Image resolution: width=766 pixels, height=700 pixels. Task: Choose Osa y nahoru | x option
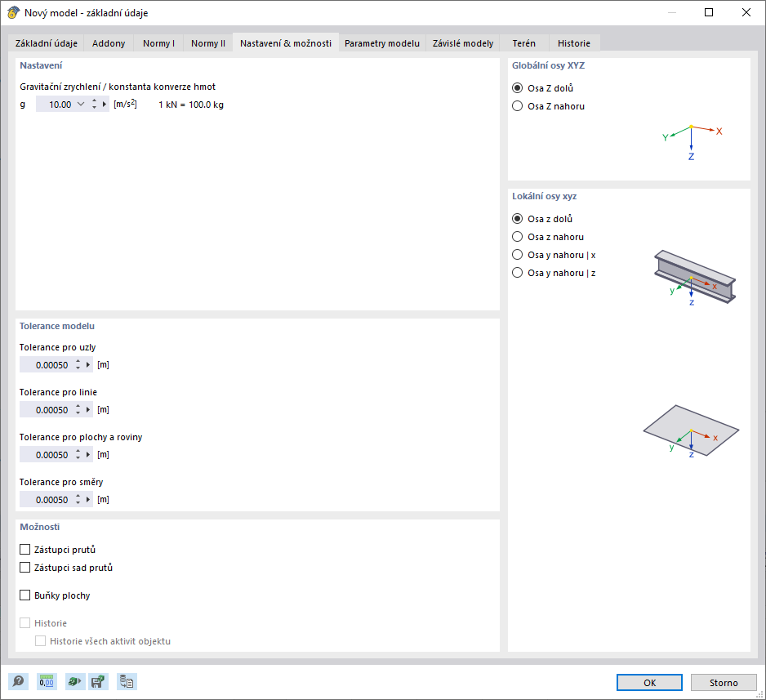pos(518,255)
